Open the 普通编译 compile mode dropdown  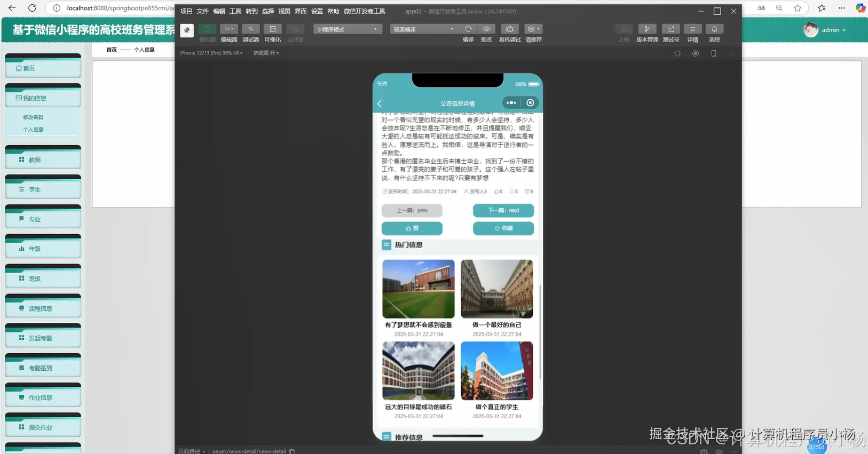pyautogui.click(x=424, y=29)
